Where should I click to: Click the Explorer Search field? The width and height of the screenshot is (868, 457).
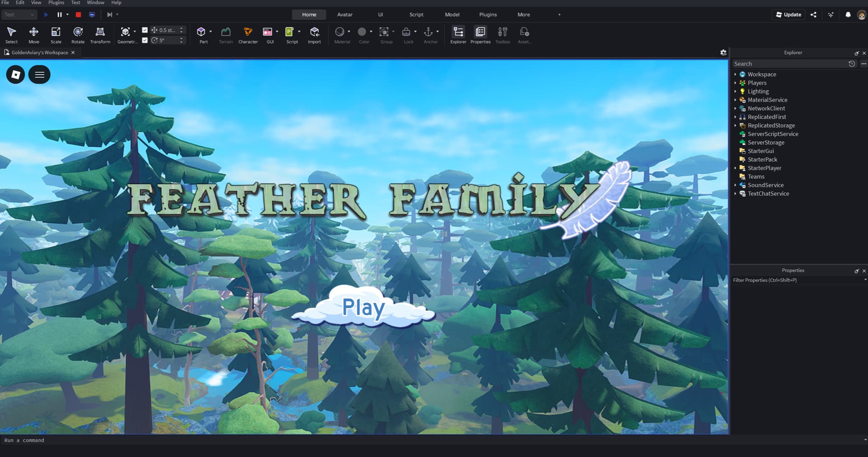[x=790, y=64]
